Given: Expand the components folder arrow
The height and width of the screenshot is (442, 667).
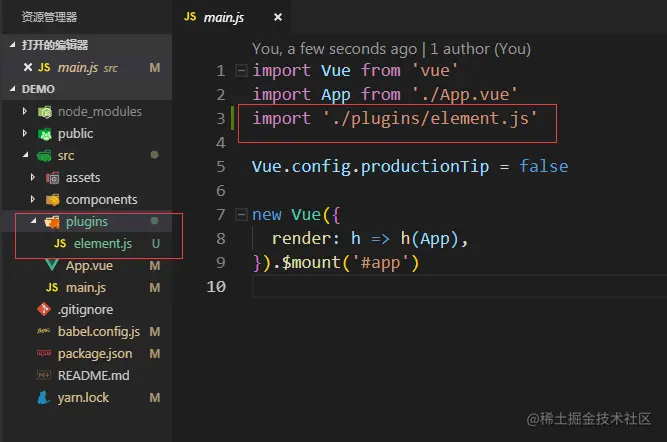Looking at the screenshot, I should click(x=34, y=199).
